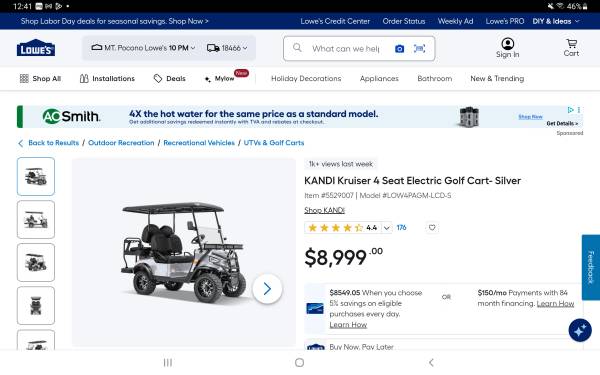The width and height of the screenshot is (600, 375).
Task: Focus the What can we help search field
Action: tap(346, 49)
